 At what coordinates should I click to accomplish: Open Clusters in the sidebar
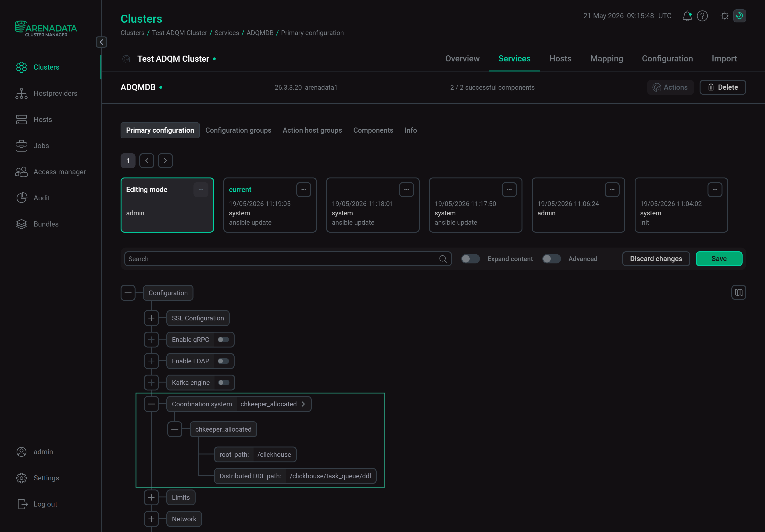(x=46, y=67)
